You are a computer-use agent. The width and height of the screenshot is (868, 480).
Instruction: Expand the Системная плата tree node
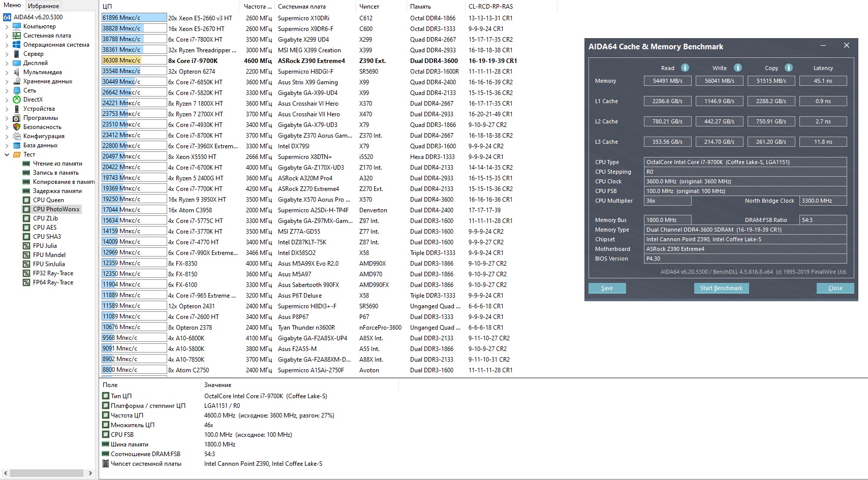7,36
